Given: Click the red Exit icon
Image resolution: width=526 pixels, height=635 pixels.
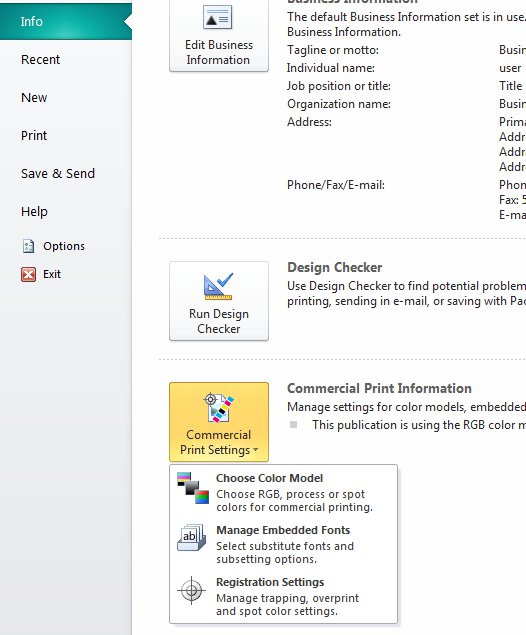Looking at the screenshot, I should pyautogui.click(x=28, y=274).
